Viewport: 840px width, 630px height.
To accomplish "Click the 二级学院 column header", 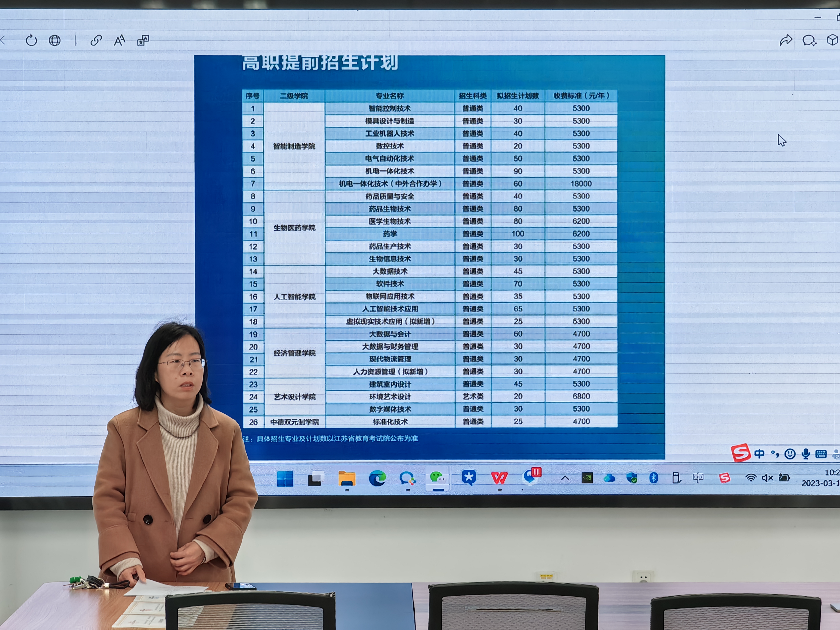I will click(294, 96).
